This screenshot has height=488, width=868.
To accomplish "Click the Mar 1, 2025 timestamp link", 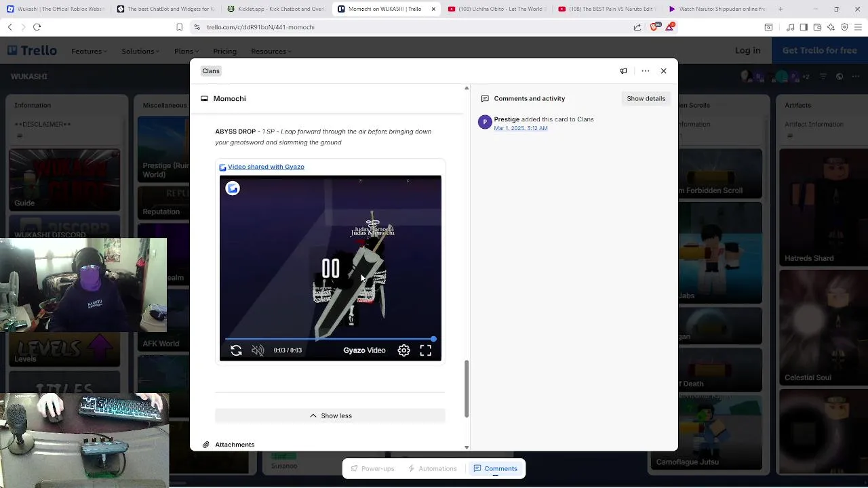I will [x=521, y=128].
